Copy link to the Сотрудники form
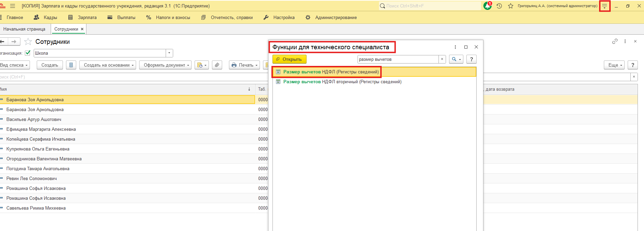The height and width of the screenshot is (231, 644). coord(615,41)
